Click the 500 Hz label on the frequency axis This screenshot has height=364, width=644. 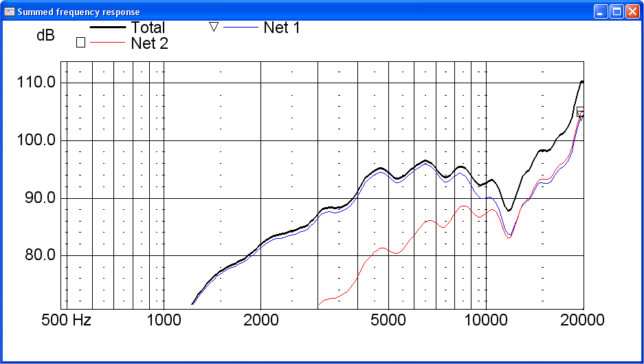click(x=66, y=320)
